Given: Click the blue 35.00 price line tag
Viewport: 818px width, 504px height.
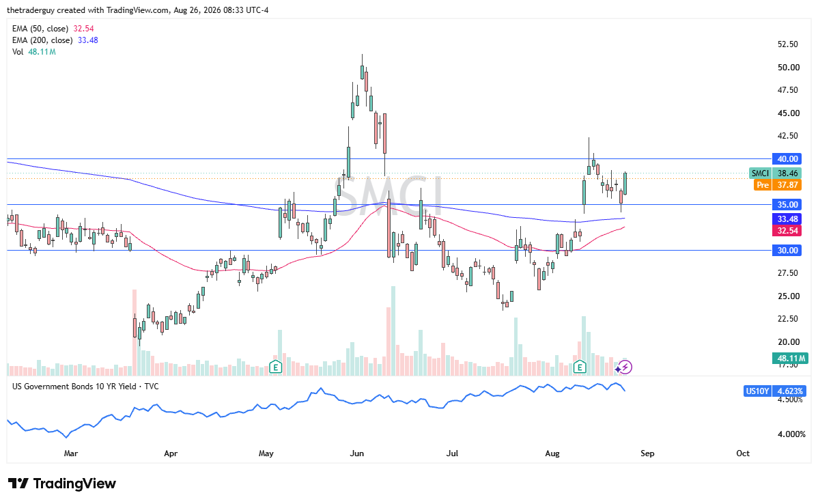Looking at the screenshot, I should pyautogui.click(x=787, y=204).
